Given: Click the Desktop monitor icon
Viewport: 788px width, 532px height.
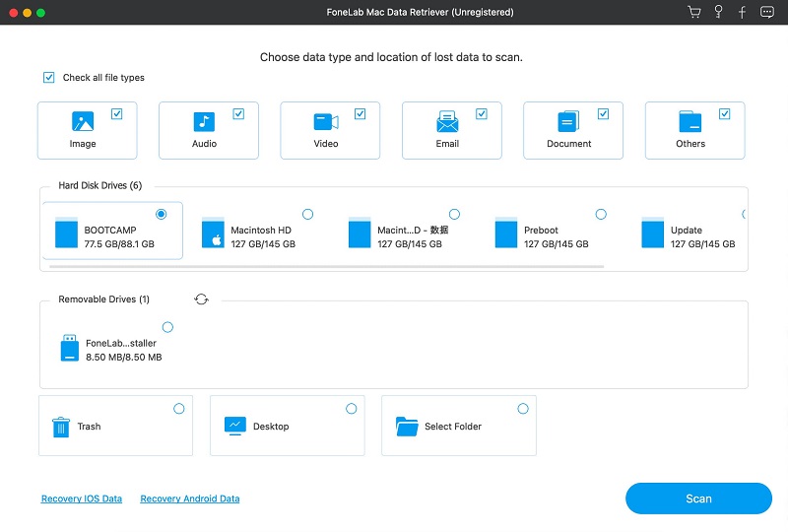Looking at the screenshot, I should 235,426.
